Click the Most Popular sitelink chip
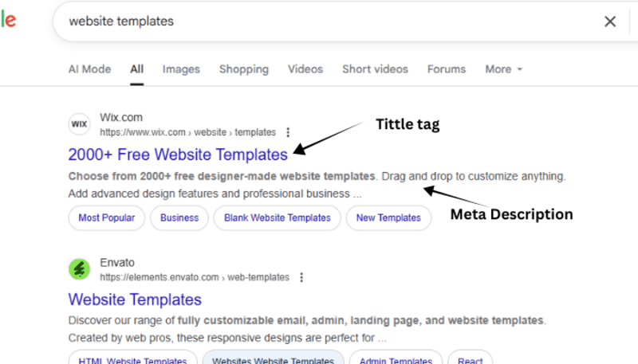Viewport: 638px width, 364px height. (107, 217)
